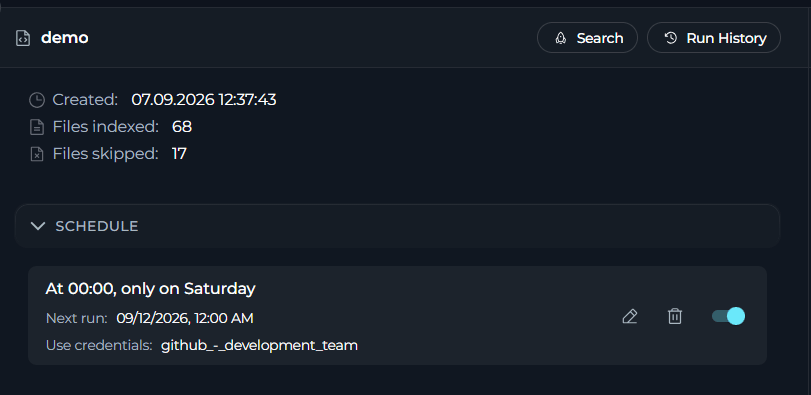This screenshot has height=395, width=811.
Task: Click the Files skipped count 17
Action: (179, 154)
